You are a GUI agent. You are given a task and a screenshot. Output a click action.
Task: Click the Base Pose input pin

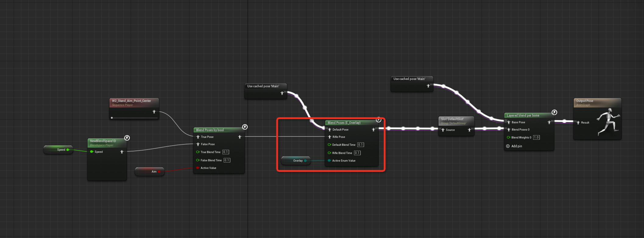pyautogui.click(x=508, y=122)
